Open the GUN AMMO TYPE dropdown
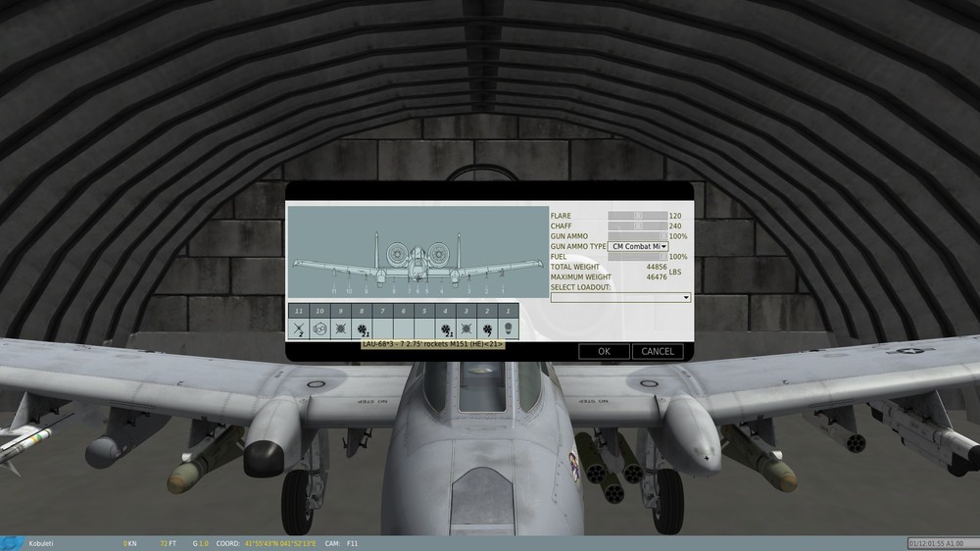Viewport: 980px width, 551px height. 638,246
